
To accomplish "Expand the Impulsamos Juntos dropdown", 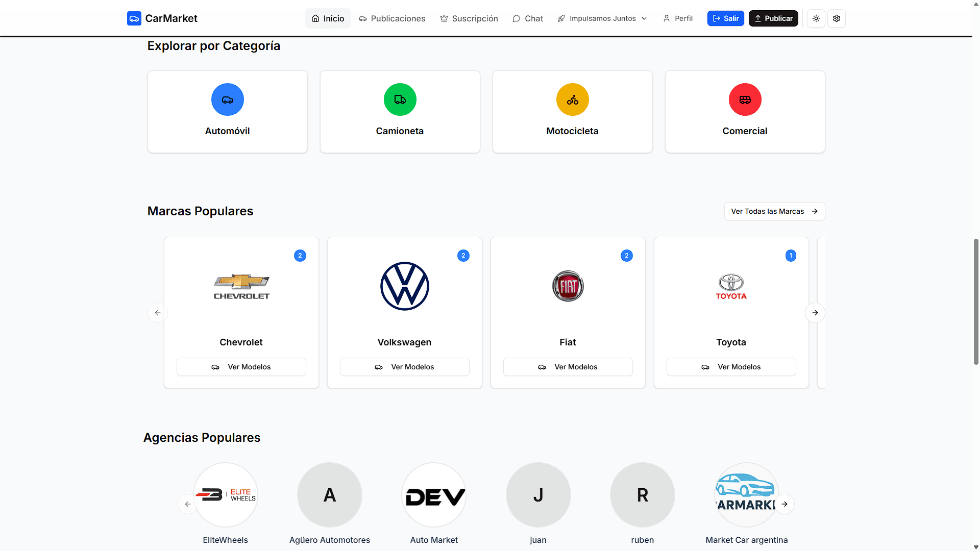I will point(602,18).
